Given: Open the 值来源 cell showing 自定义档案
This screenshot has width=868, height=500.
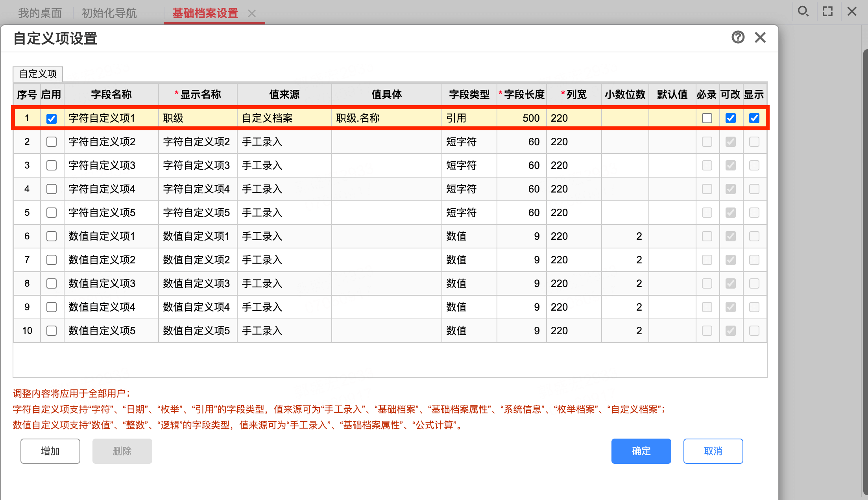Looking at the screenshot, I should [284, 118].
